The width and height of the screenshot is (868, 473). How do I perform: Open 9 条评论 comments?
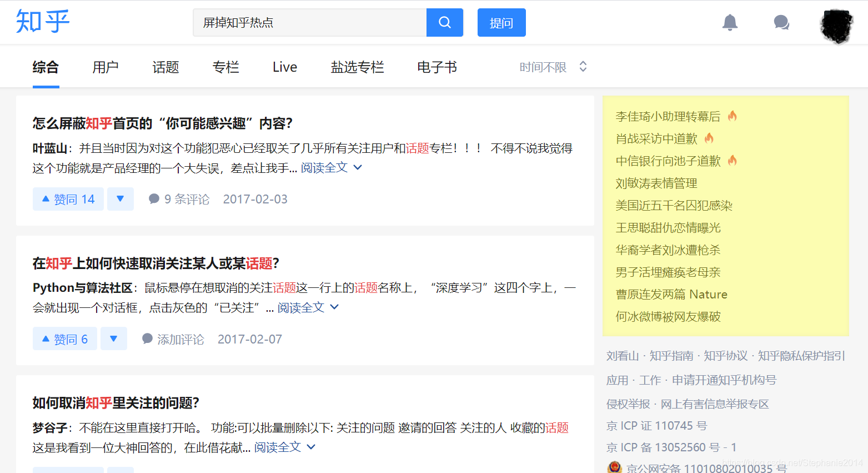179,199
